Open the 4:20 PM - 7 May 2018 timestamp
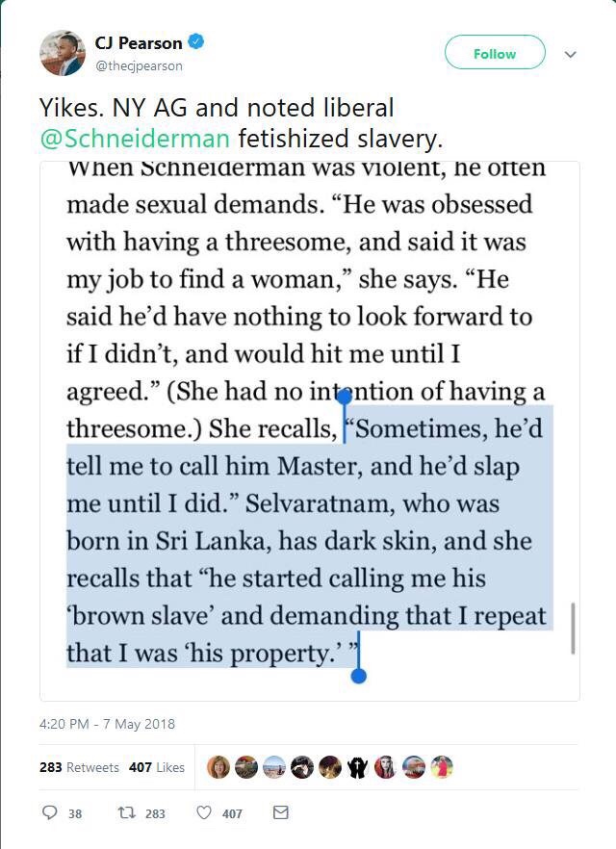616x849 pixels. tap(107, 724)
